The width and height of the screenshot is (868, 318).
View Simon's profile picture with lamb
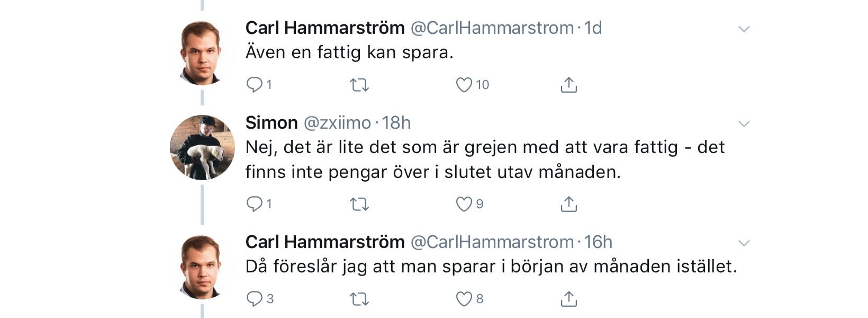point(202,147)
